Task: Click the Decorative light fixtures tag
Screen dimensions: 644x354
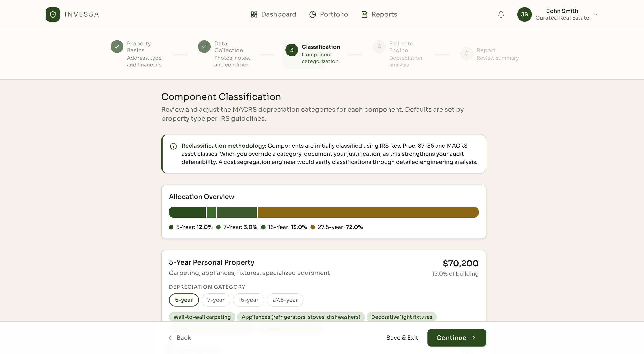Action: [401, 317]
